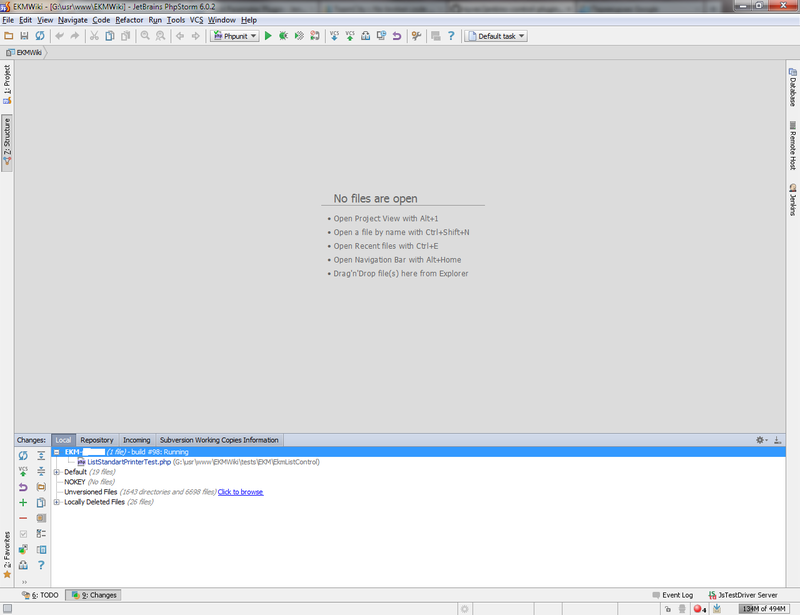The image size is (800, 615).
Task: Switch to the Incoming tab
Action: [136, 440]
